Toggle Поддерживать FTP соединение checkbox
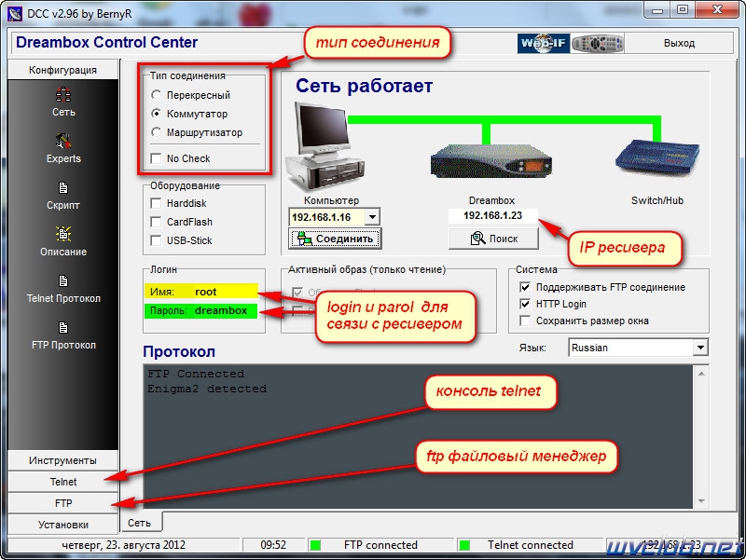746x560 pixels. click(x=525, y=287)
